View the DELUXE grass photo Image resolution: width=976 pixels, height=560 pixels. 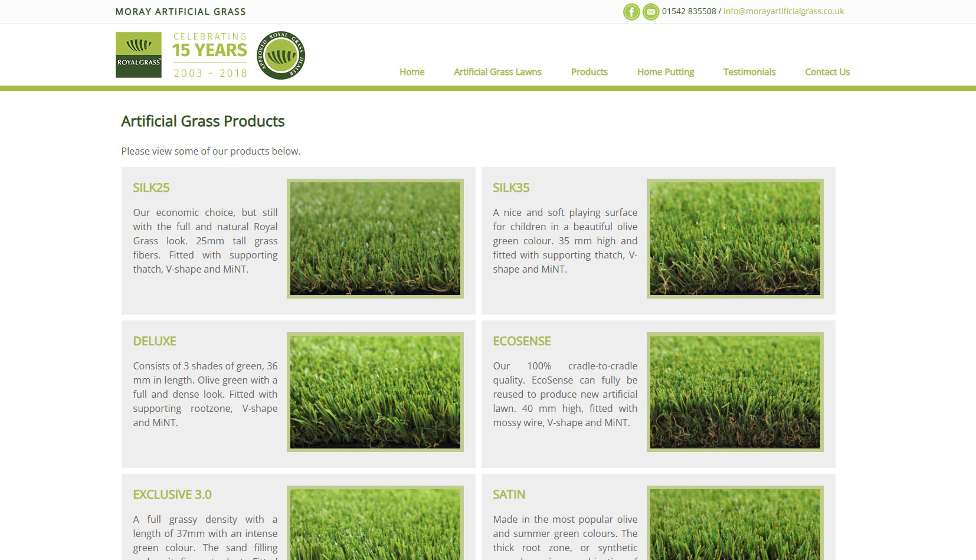click(x=375, y=392)
